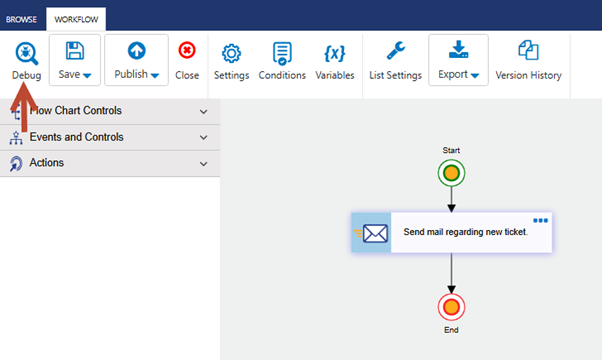Open the Conditions checklist icon
Viewport: 602px width, 360px height.
coord(282,53)
